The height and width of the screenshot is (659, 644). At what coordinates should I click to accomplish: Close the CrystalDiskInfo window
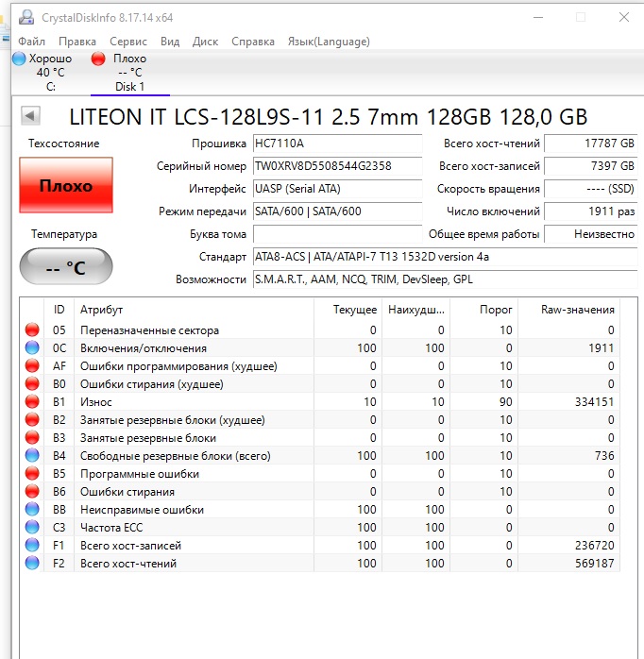click(624, 17)
